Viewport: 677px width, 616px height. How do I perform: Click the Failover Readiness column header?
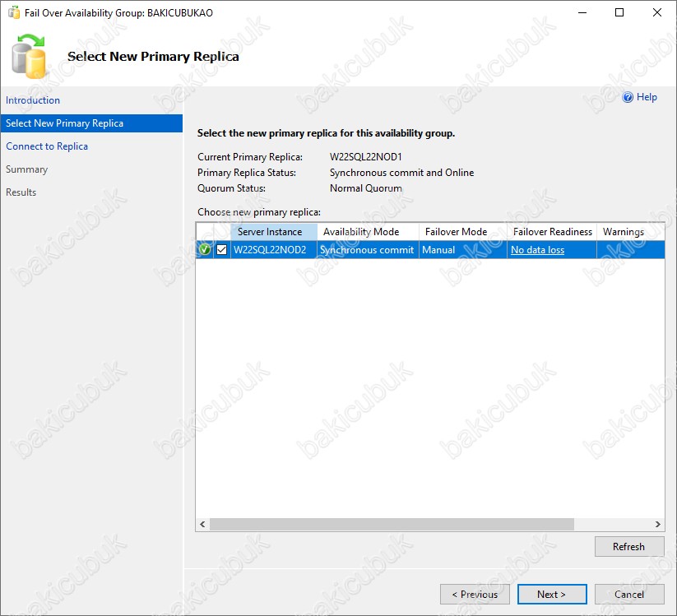(553, 232)
